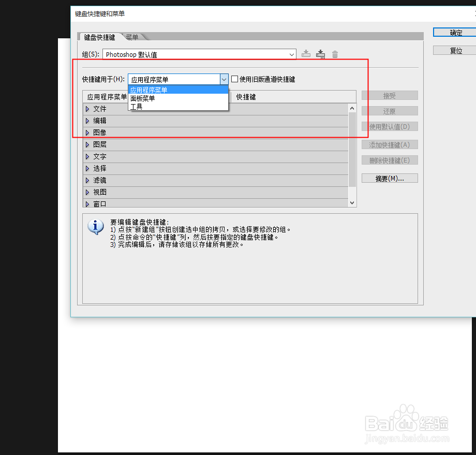
Task: Expand the 图层 menu group
Action: 87,144
